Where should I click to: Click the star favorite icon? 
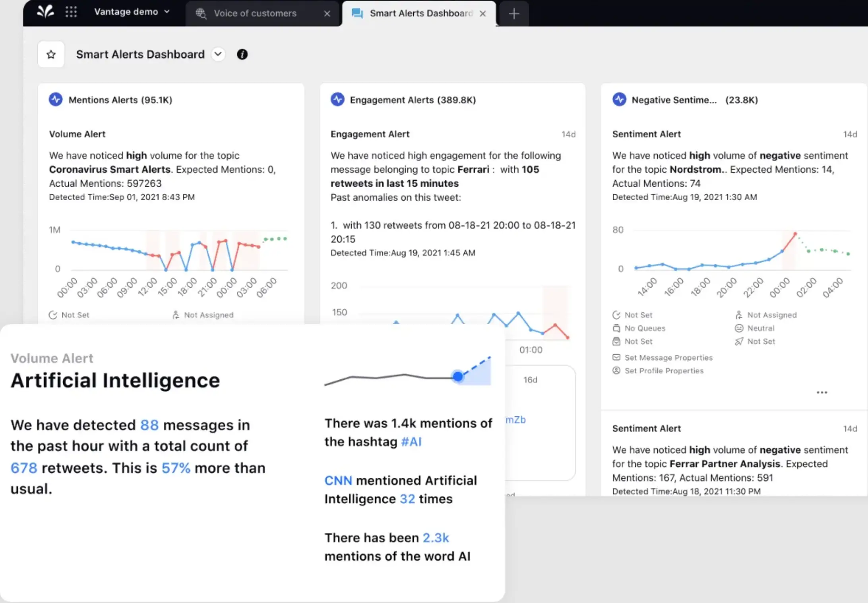[x=51, y=54]
